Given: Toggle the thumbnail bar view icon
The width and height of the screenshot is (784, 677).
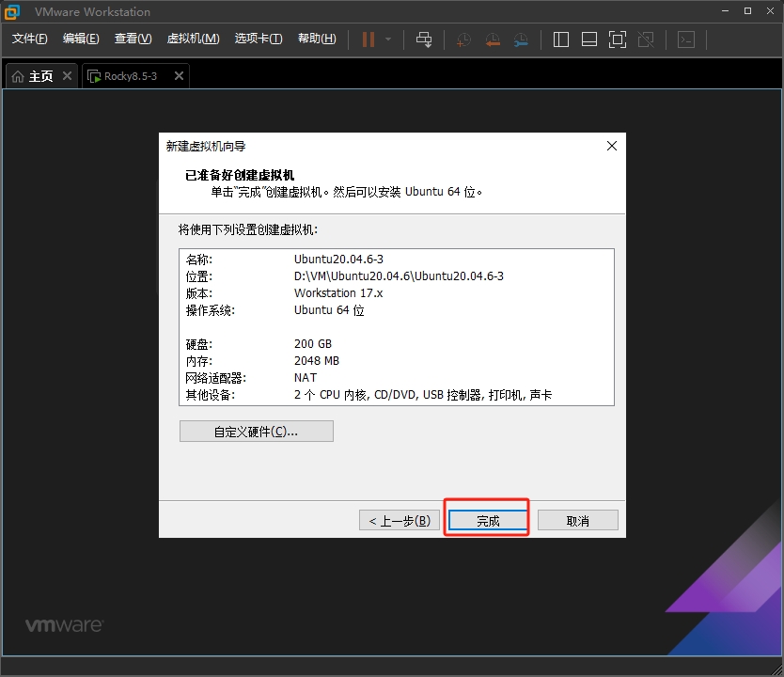Looking at the screenshot, I should tap(589, 39).
